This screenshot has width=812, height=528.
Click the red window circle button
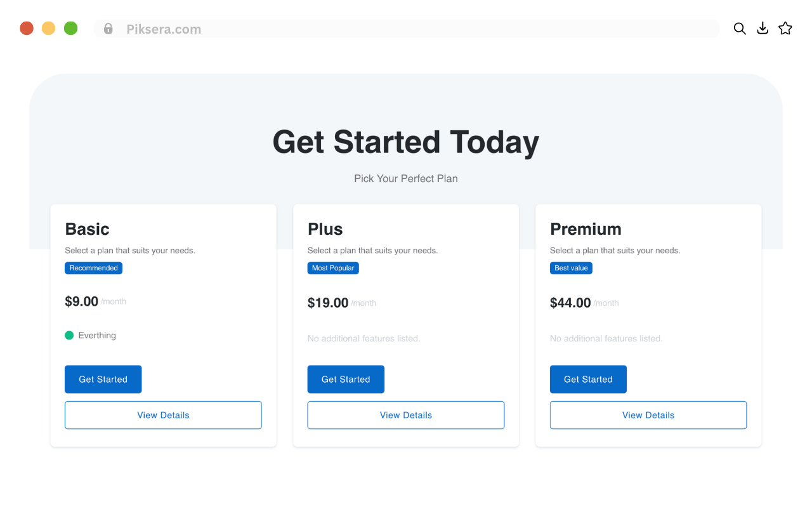[x=27, y=29]
